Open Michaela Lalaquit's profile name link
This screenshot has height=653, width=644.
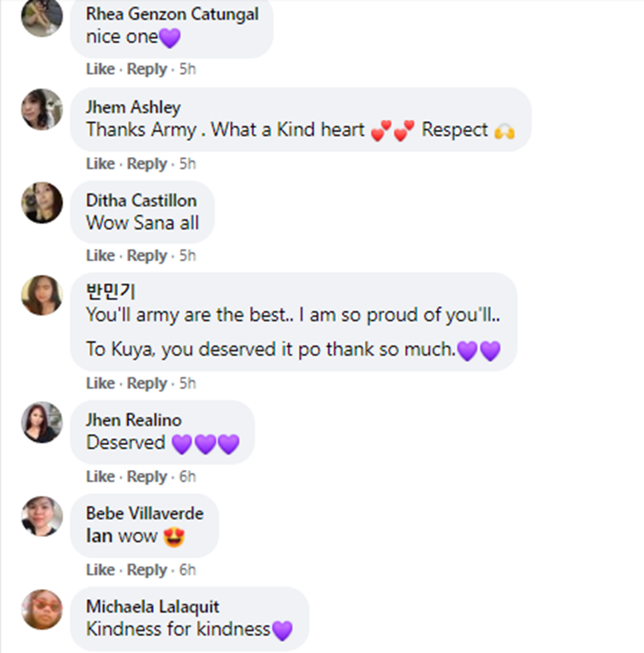tap(152, 607)
